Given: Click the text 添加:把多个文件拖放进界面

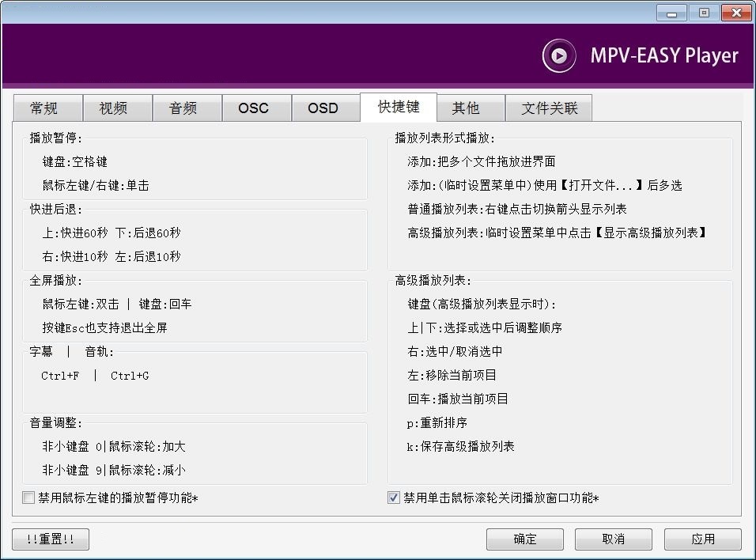Looking at the screenshot, I should tap(481, 161).
